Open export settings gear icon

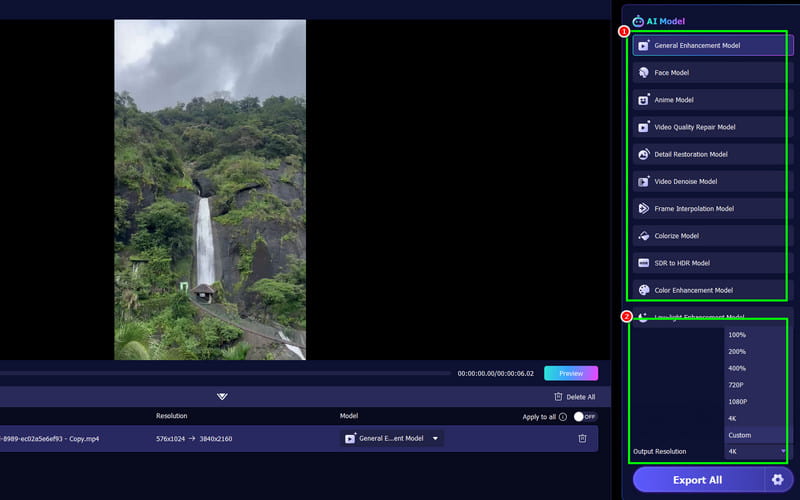click(x=777, y=480)
